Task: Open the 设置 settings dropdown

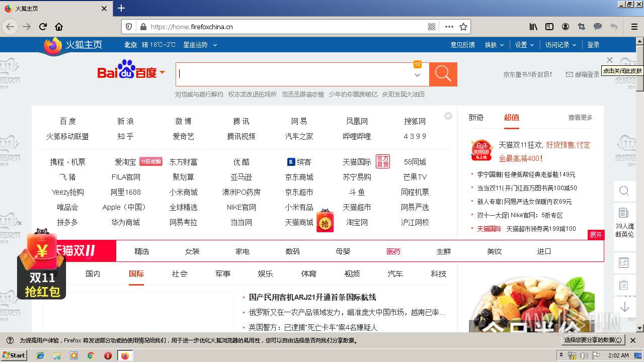Action: click(x=525, y=45)
